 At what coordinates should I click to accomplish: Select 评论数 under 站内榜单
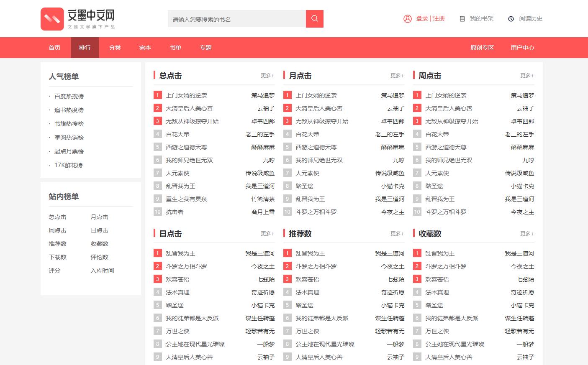(100, 257)
